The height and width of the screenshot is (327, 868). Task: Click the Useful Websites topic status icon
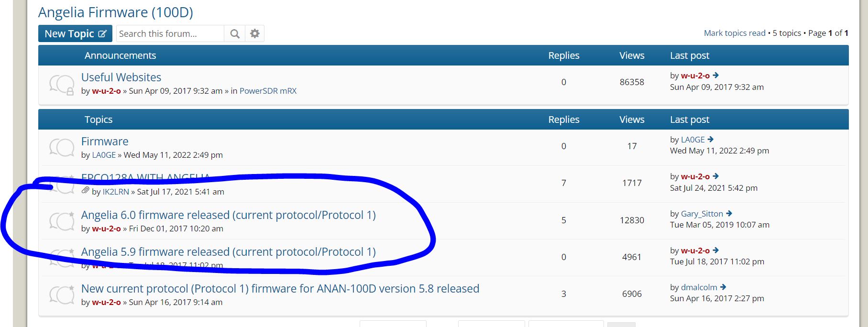coord(61,84)
